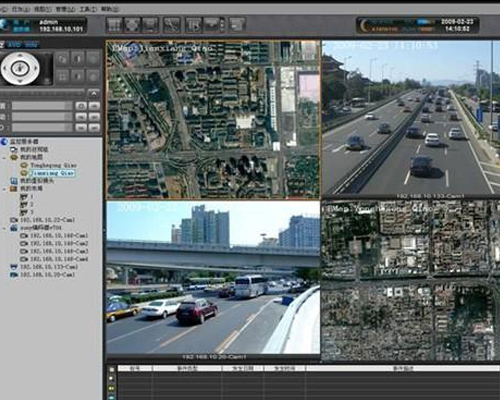500x400 pixels.
Task: Click the up-chevron collapse button below PTZ panel
Action: point(94,94)
